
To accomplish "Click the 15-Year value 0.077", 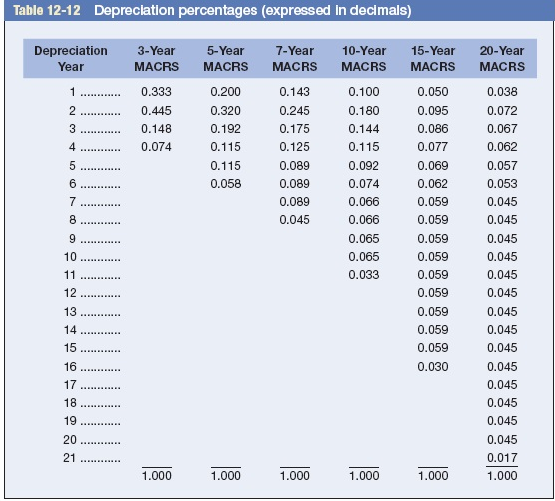I will [x=433, y=147].
